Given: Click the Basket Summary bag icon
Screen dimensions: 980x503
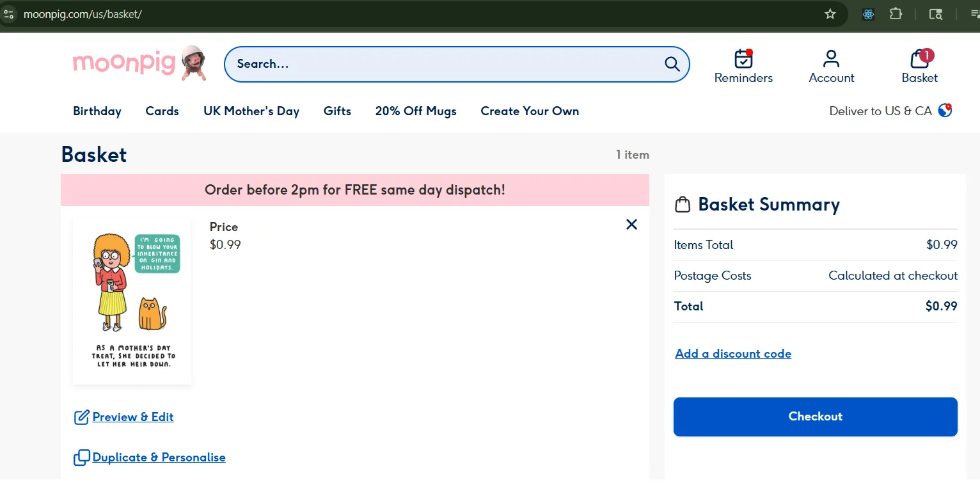Looking at the screenshot, I should [683, 205].
